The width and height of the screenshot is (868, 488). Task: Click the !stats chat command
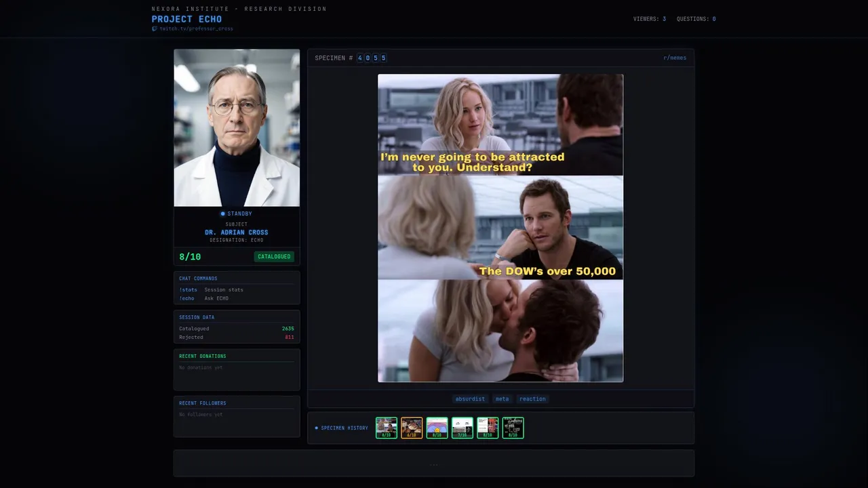click(188, 290)
